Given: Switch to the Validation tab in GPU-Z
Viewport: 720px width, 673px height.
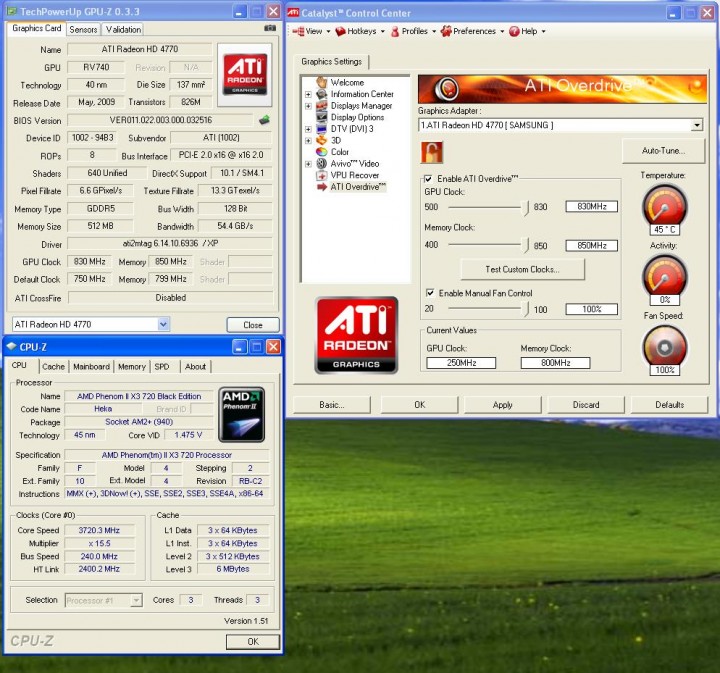Looking at the screenshot, I should point(123,29).
